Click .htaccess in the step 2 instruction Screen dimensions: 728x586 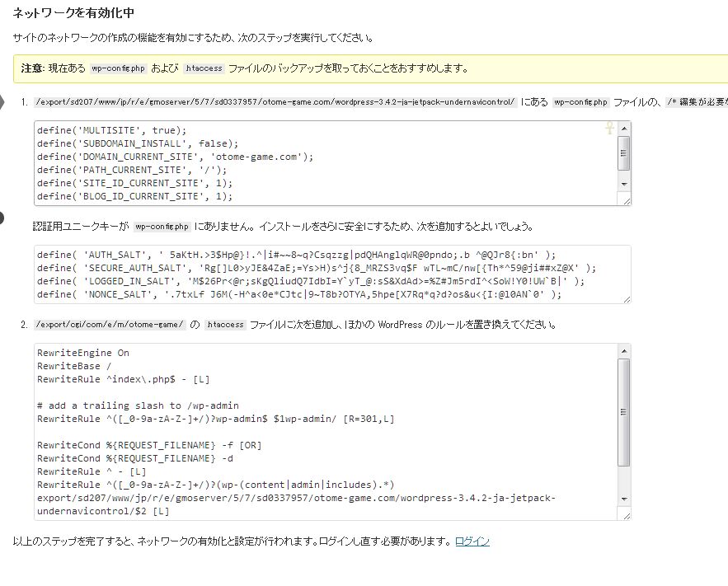[225, 325]
